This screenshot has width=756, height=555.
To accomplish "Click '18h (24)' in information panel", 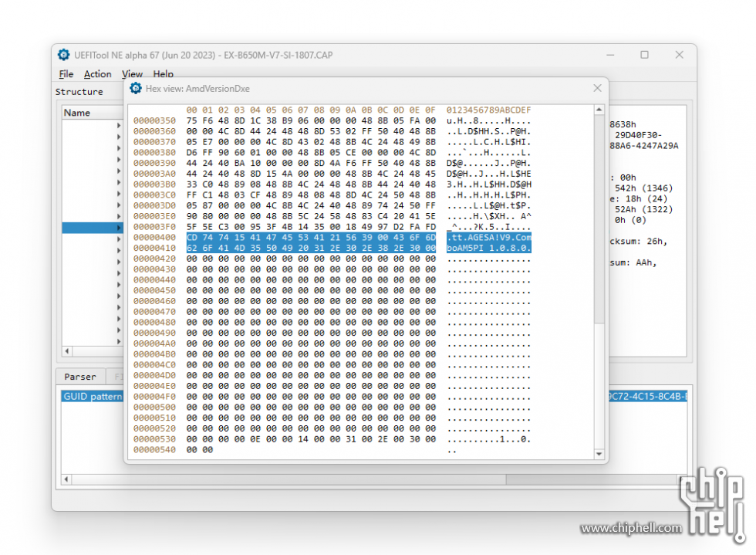I will click(x=646, y=199).
